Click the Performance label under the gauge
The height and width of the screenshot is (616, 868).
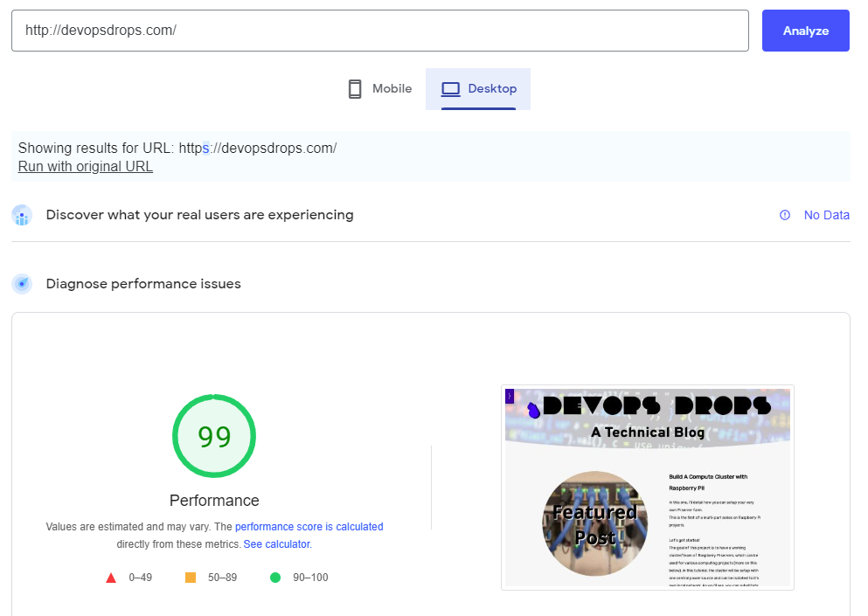coord(214,500)
